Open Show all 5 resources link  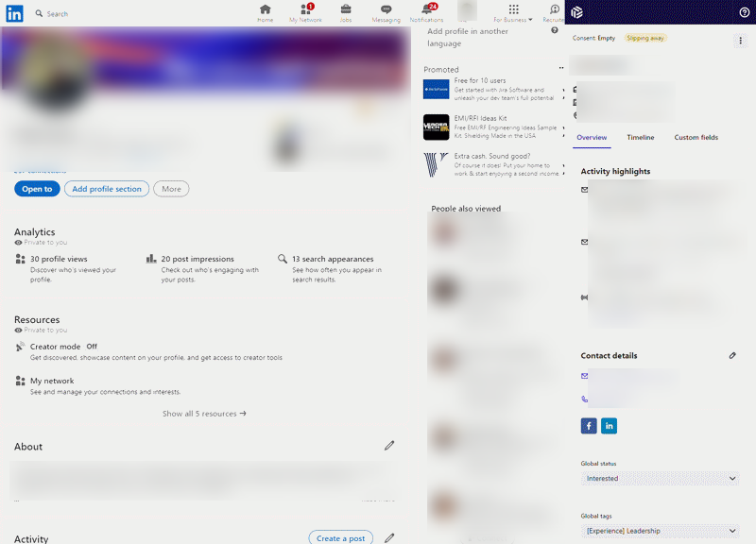click(204, 414)
